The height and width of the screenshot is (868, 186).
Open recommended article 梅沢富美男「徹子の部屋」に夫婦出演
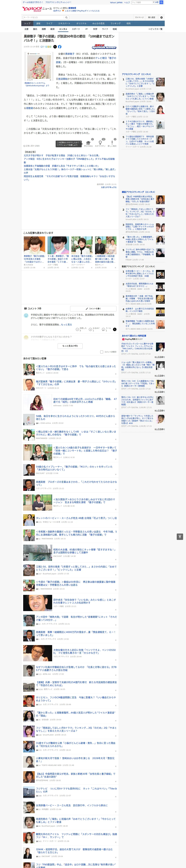pos(76,383)
